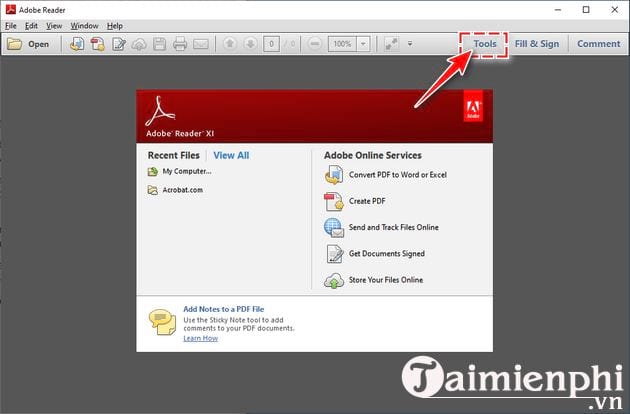Click the Acrobat.com folder icon
The height and width of the screenshot is (414, 630).
pos(153,190)
